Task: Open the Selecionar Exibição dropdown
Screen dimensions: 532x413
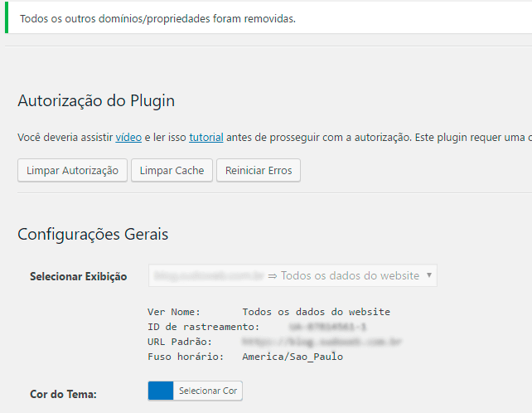Action: tap(292, 275)
